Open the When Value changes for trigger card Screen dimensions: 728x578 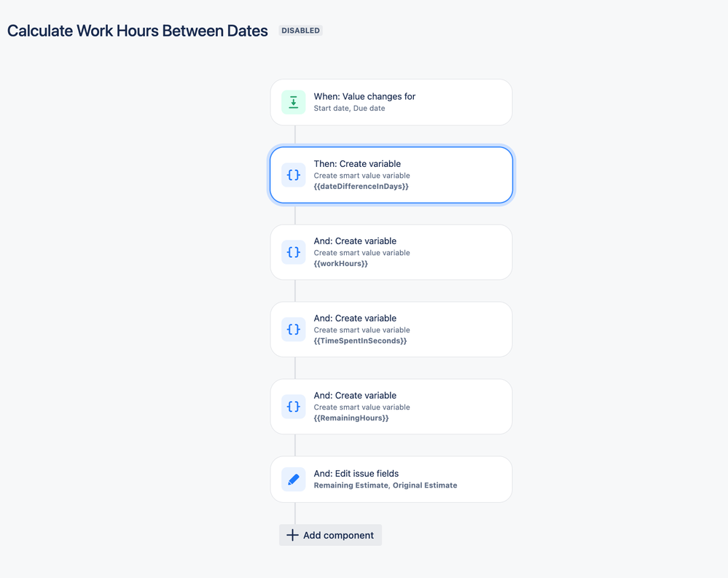coord(391,102)
